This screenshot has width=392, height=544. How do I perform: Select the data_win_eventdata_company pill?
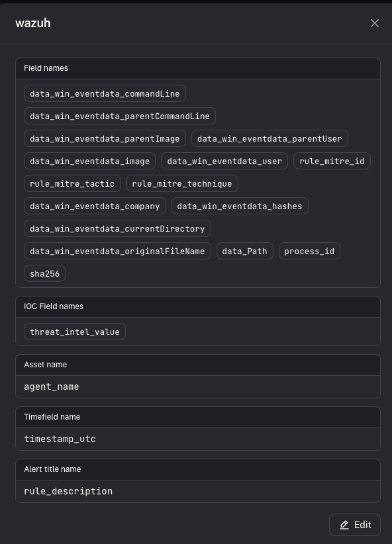click(95, 206)
